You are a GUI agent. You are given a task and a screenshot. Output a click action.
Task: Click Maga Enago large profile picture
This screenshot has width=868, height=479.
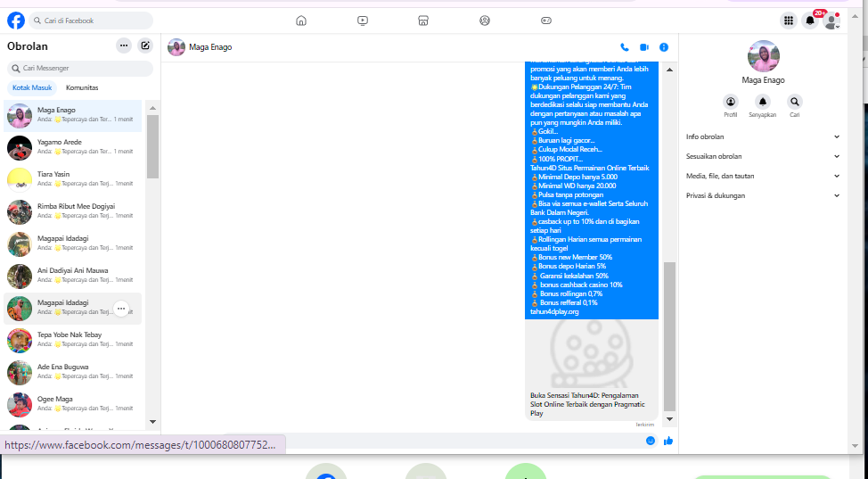click(764, 56)
